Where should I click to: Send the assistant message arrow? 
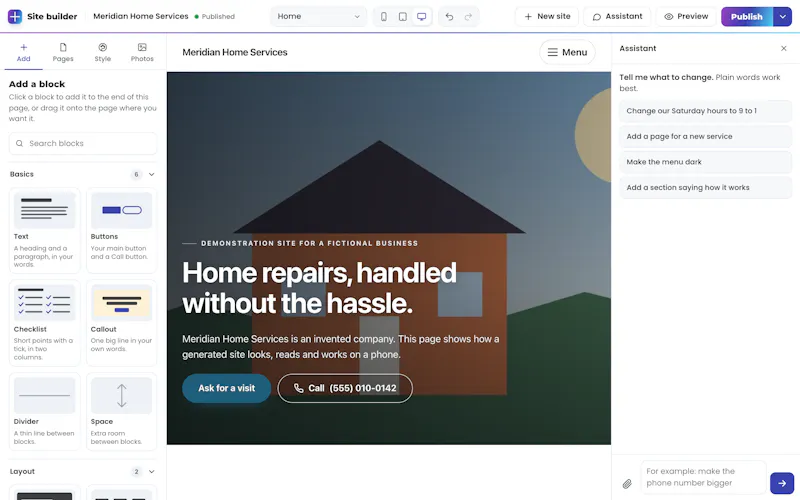(782, 483)
